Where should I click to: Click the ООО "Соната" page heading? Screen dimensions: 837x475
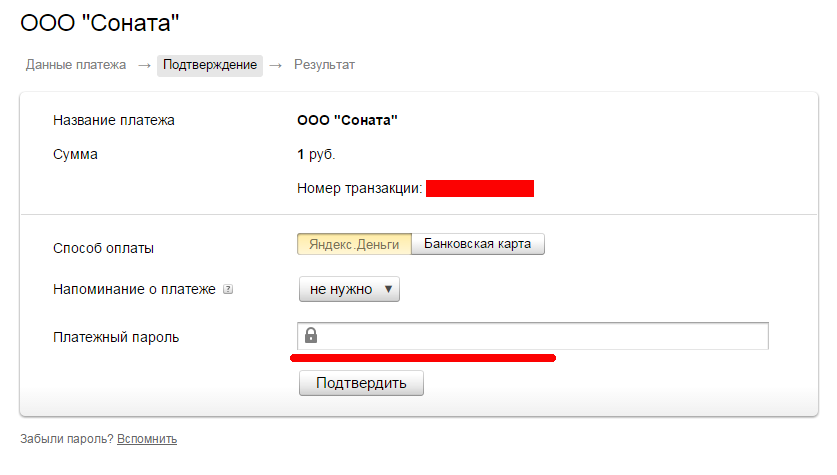click(100, 23)
